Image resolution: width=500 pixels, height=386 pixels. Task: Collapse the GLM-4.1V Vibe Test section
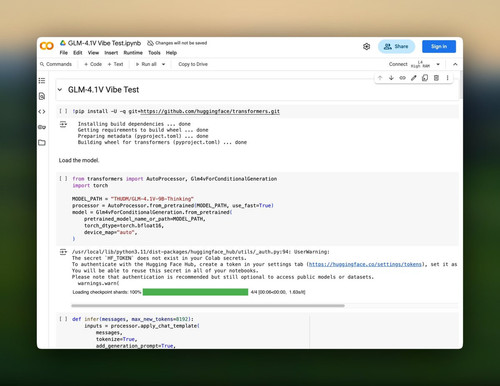click(x=60, y=90)
